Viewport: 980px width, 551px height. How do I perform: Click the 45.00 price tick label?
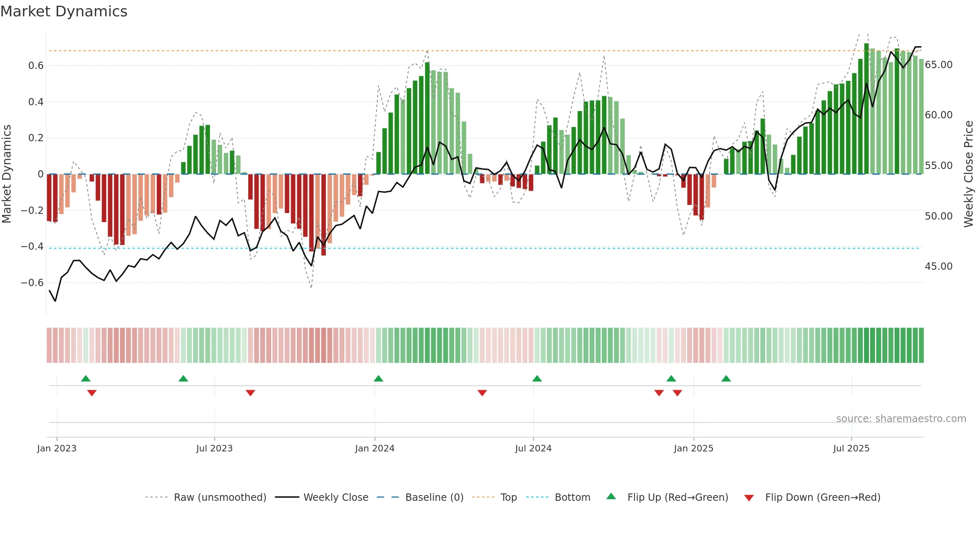tap(939, 266)
